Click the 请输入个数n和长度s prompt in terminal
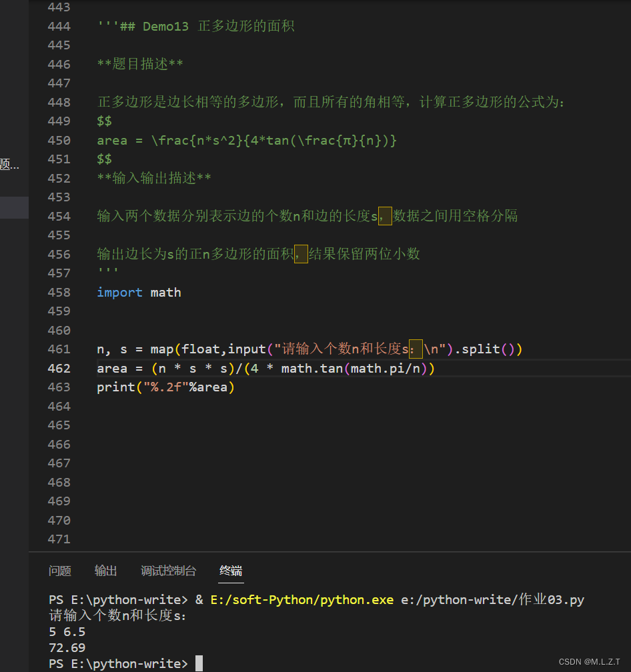The image size is (631, 672). pos(117,616)
